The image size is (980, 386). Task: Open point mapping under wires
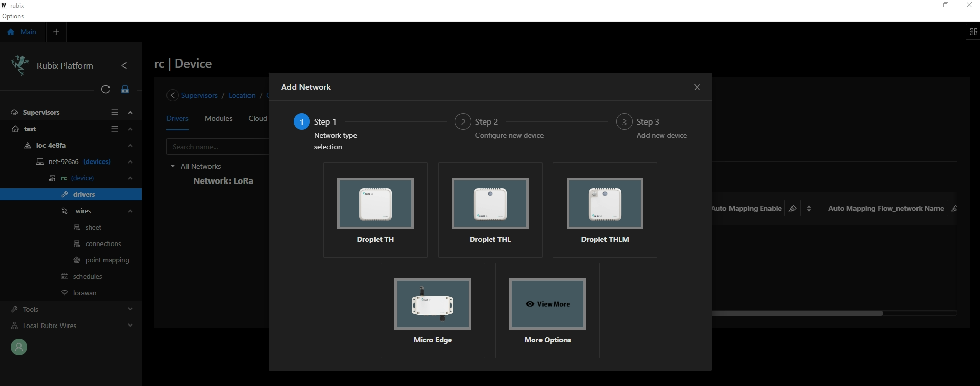(x=107, y=260)
